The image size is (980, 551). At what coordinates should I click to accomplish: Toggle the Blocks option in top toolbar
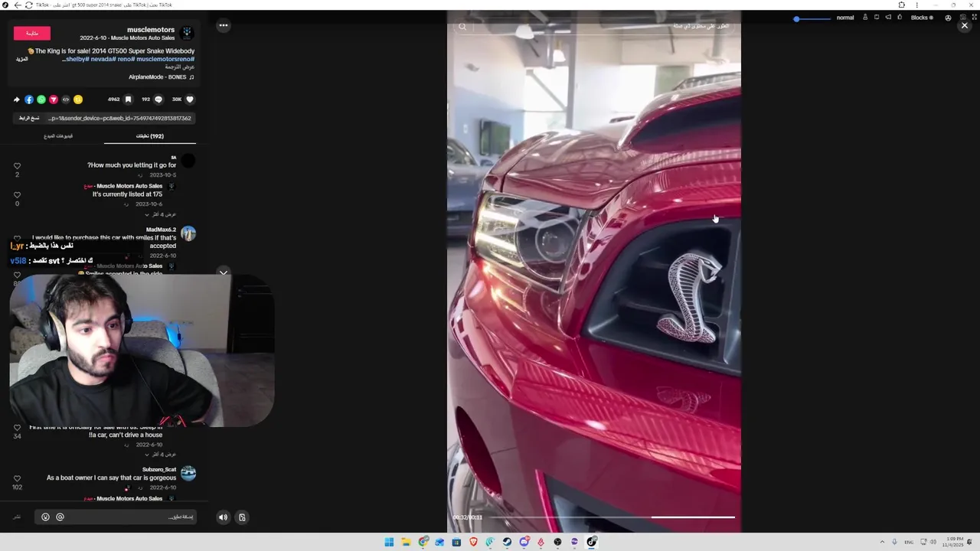coord(922,18)
